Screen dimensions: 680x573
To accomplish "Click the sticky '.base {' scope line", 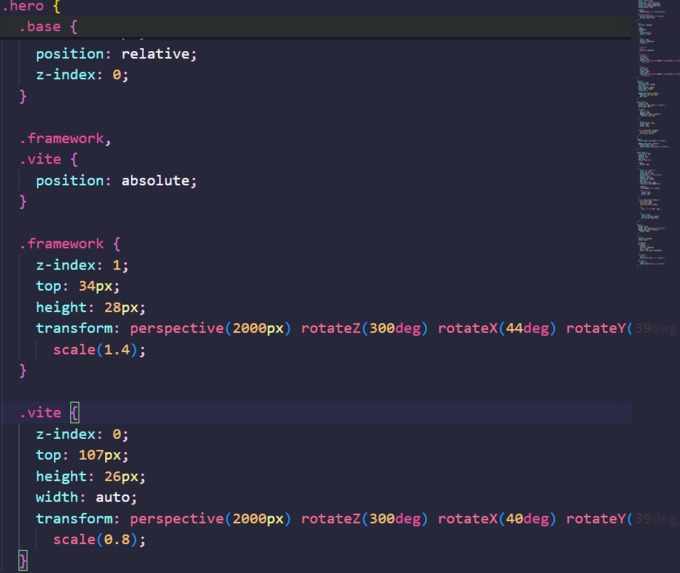I will 48,27.
